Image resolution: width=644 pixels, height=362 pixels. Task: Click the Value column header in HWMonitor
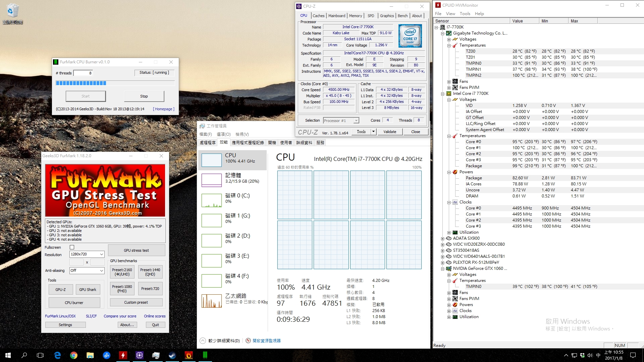524,21
